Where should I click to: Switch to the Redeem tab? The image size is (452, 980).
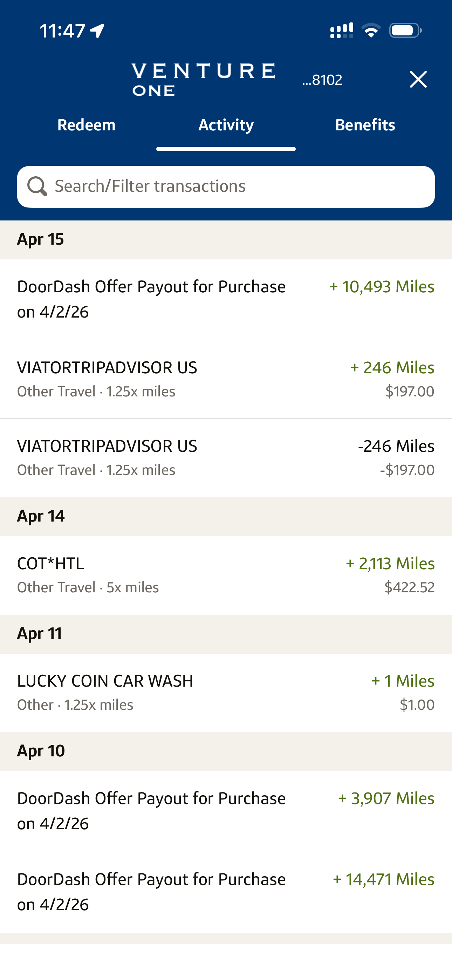pyautogui.click(x=86, y=125)
